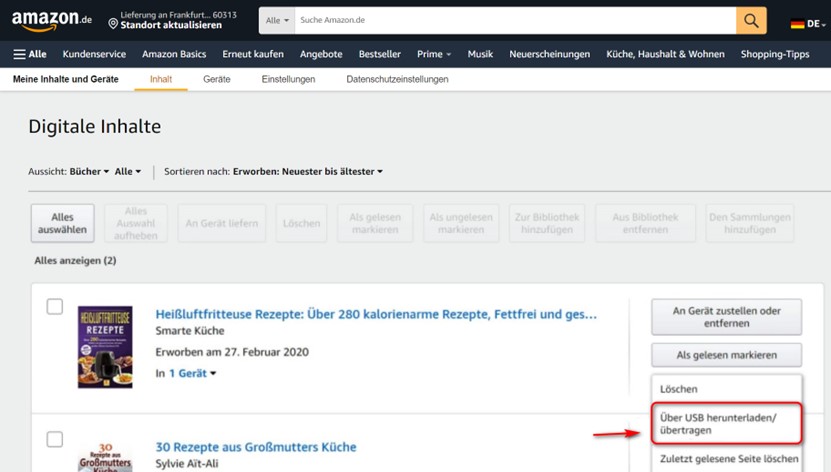Open Amazon Basics in the nav bar
This screenshot has width=831, height=472.
(x=174, y=54)
